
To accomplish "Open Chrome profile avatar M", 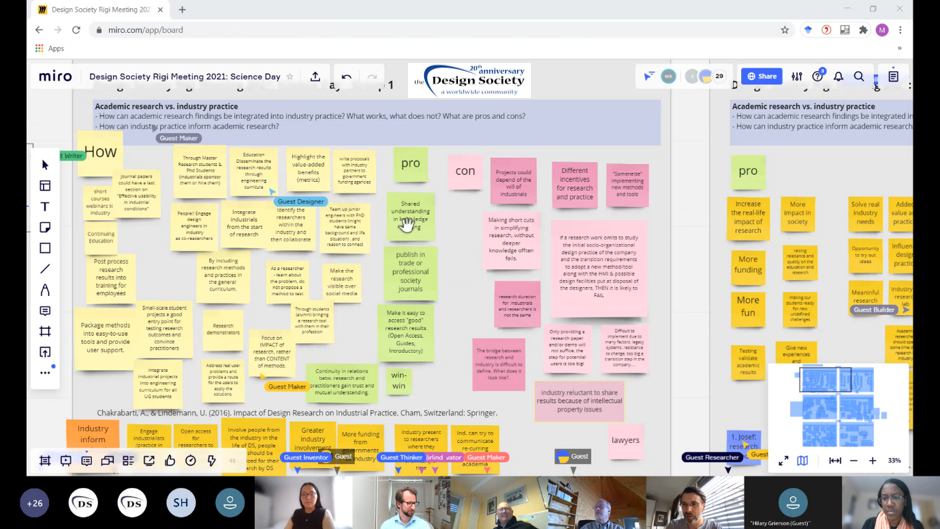I will (882, 30).
